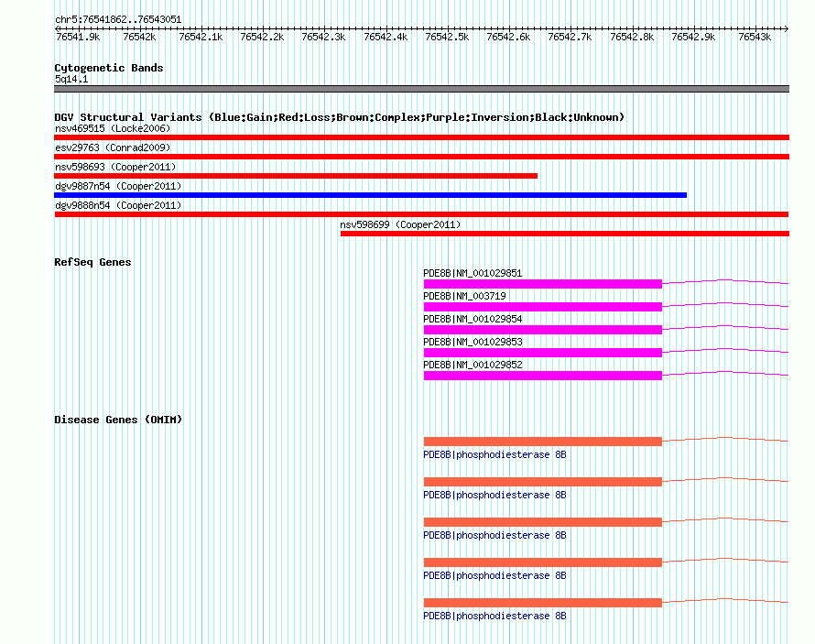Click the 76542.2k ruler tick label
Viewport: 815px width, 644px height.
[x=262, y=37]
